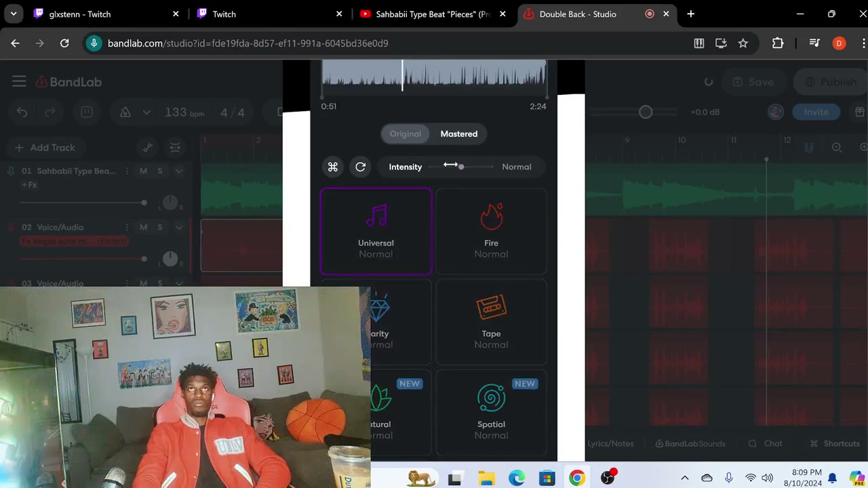
Task: Click the reset/refresh icon beside Intensity
Action: click(361, 167)
